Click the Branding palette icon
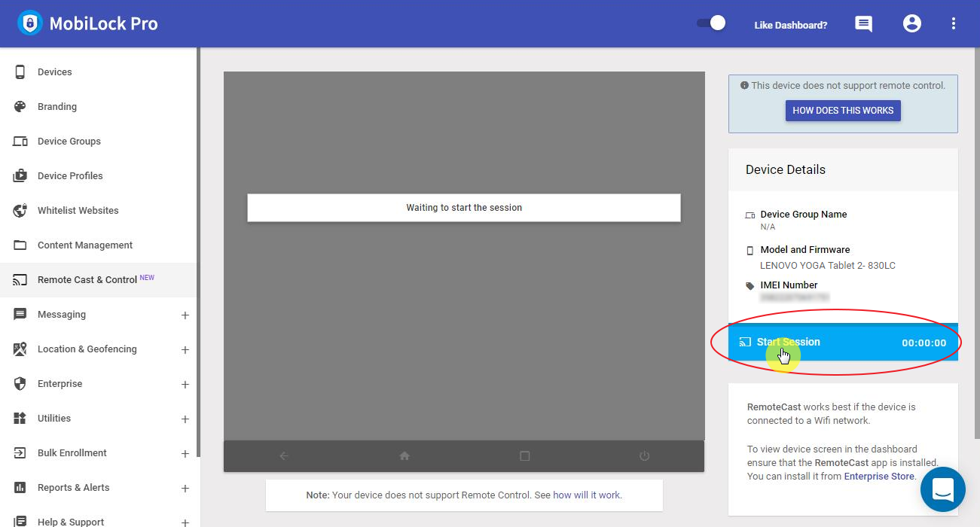This screenshot has width=980, height=527. [x=20, y=107]
